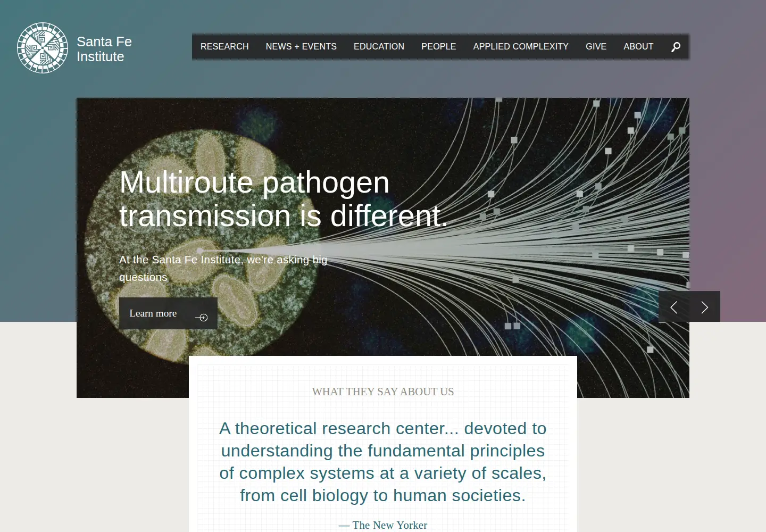Screen dimensions: 766x532
Task: Open the Applied Complexity menu
Action: point(521,47)
